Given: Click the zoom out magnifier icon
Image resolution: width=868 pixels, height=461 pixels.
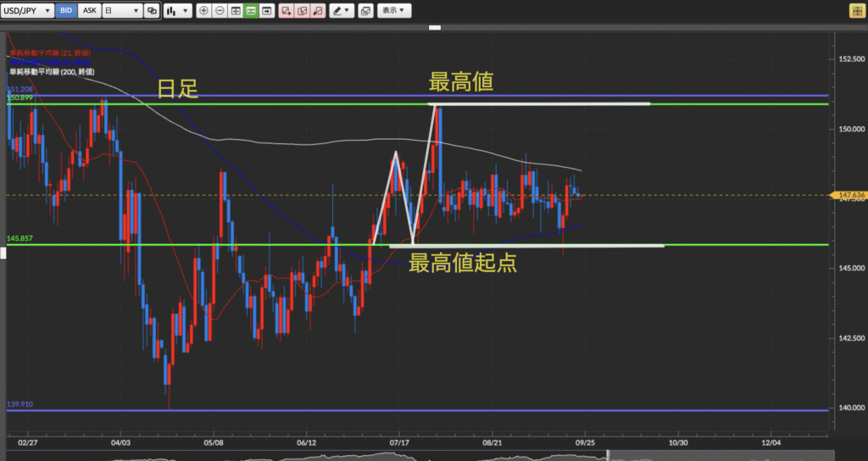Looking at the screenshot, I should pyautogui.click(x=220, y=11).
